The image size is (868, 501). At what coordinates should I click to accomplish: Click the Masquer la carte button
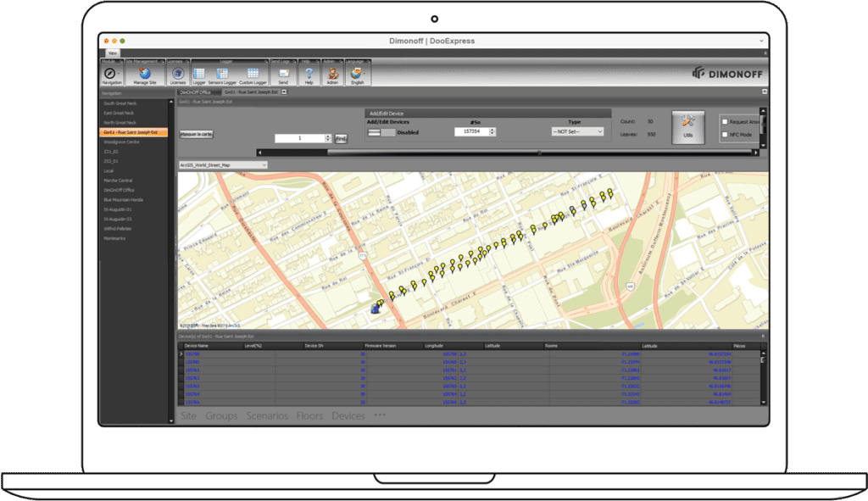click(197, 134)
